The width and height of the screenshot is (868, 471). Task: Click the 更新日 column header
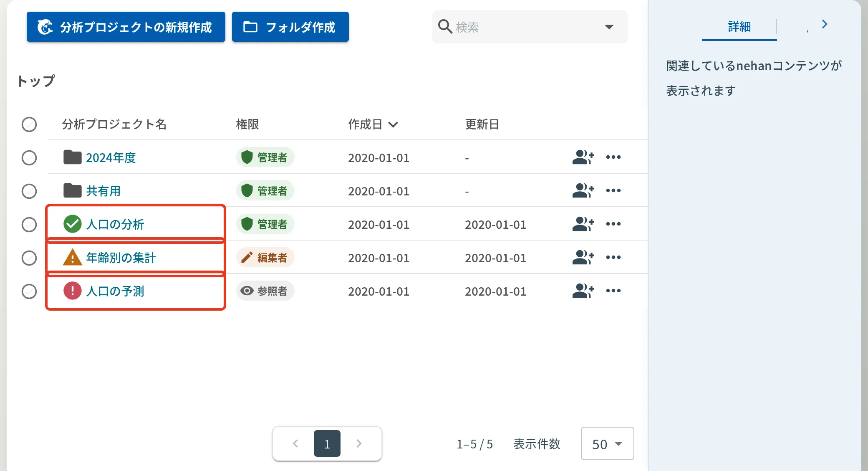click(482, 124)
